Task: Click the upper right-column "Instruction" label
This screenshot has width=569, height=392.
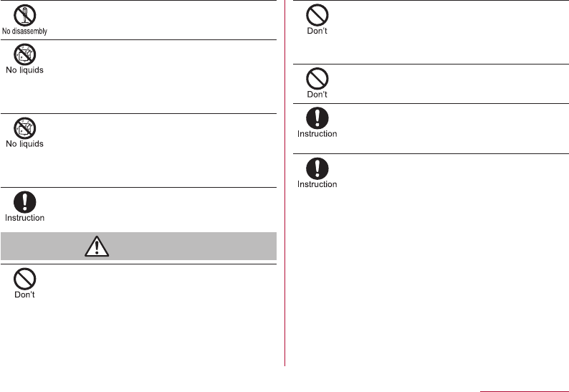Action: click(x=317, y=134)
